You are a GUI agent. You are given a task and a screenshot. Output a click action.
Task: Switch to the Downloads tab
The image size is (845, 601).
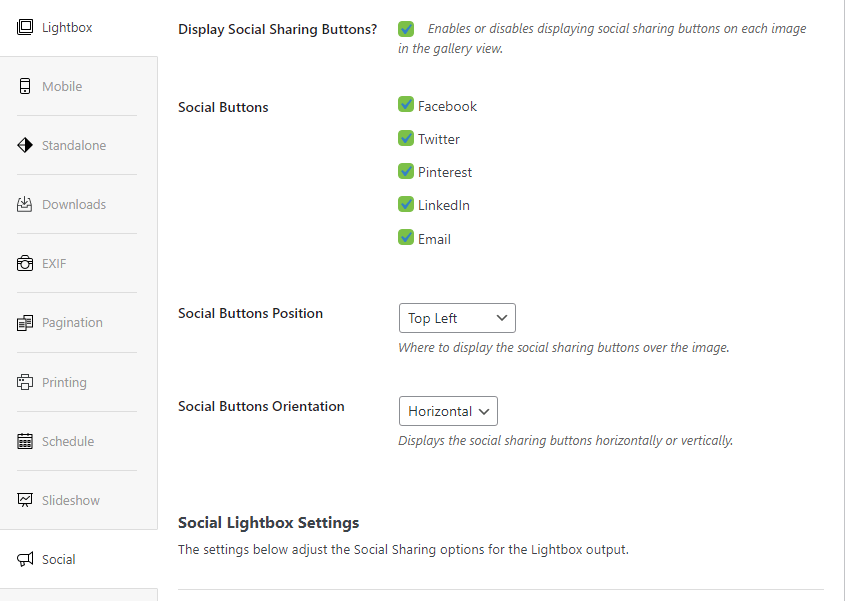click(x=73, y=204)
